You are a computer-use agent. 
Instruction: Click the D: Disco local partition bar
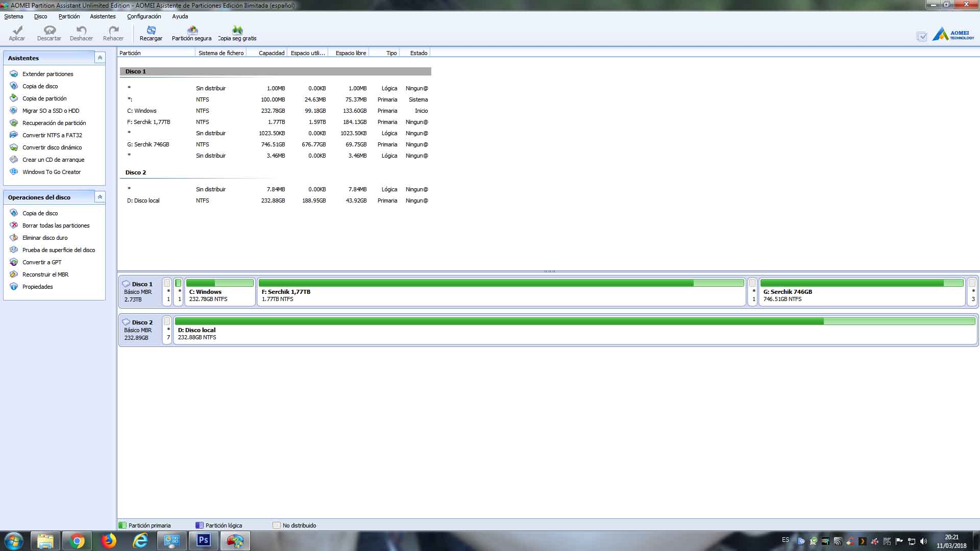click(x=575, y=330)
